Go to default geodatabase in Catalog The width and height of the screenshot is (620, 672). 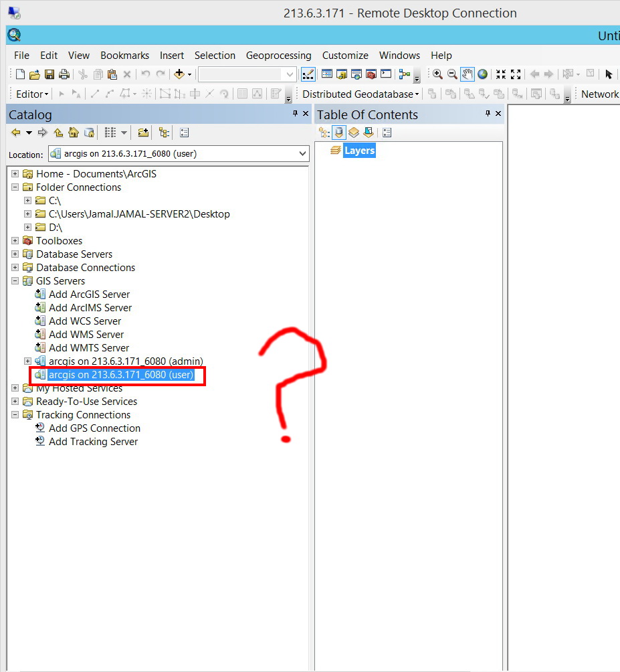(x=89, y=133)
